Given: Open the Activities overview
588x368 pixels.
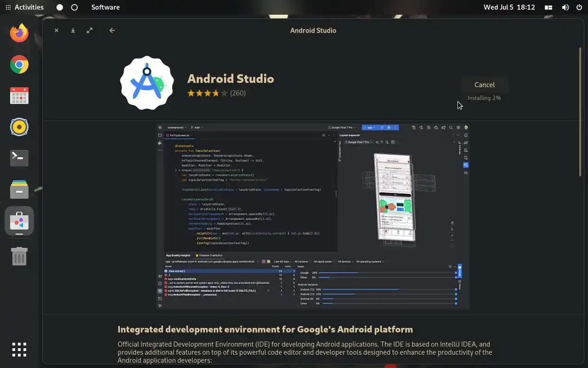Looking at the screenshot, I should tap(24, 7).
